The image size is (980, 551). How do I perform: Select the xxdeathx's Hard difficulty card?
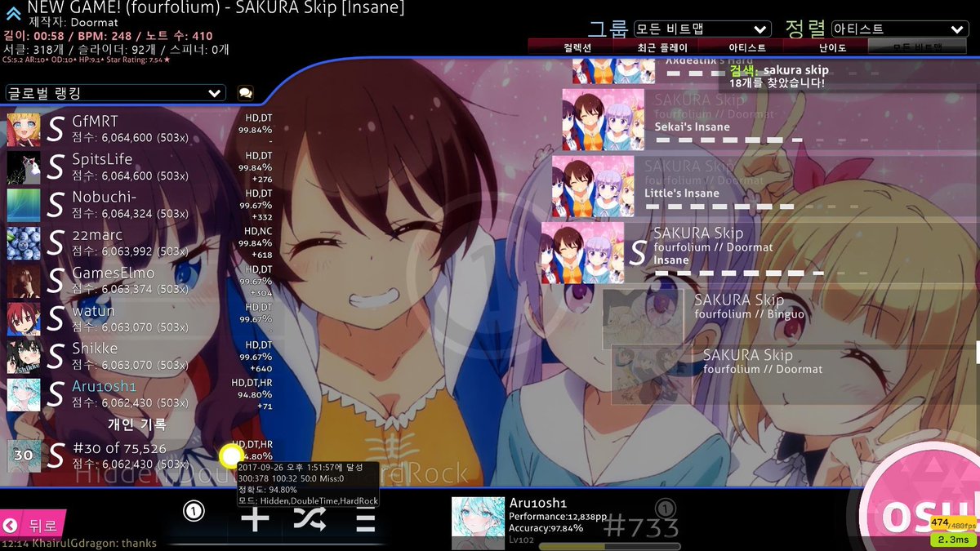pos(774,70)
